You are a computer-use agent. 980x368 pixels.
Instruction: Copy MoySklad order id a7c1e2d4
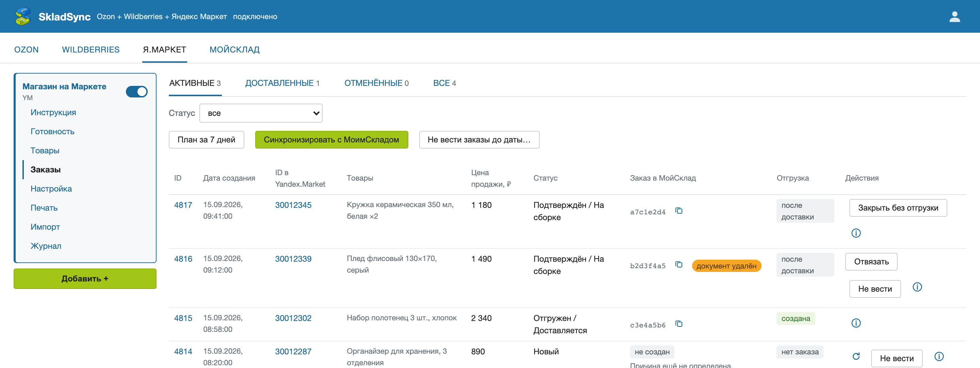679,211
